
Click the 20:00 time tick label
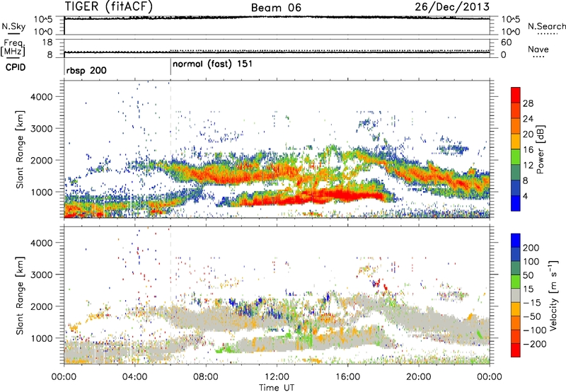pos(419,377)
